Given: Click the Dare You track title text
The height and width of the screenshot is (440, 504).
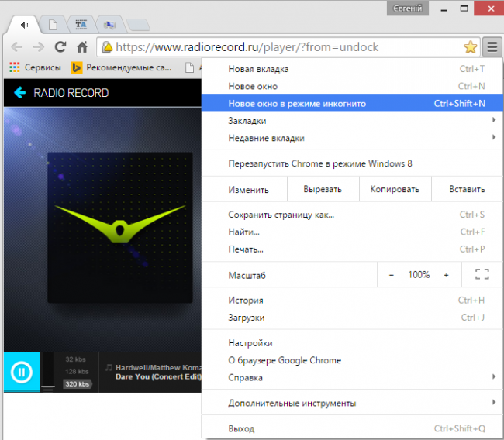Looking at the screenshot, I should click(158, 377).
